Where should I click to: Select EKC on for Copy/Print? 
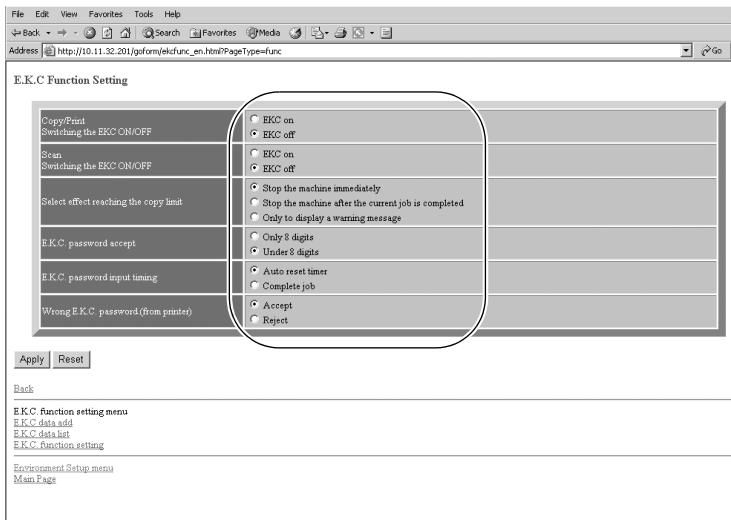coord(254,119)
